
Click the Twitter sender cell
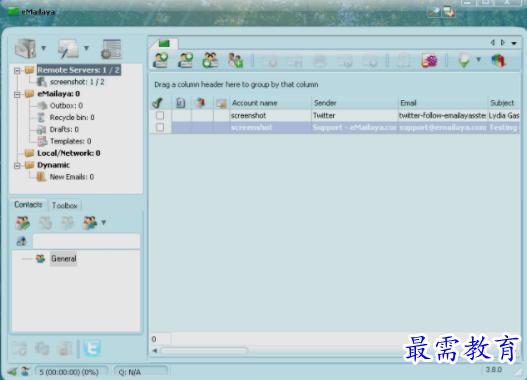355,116
